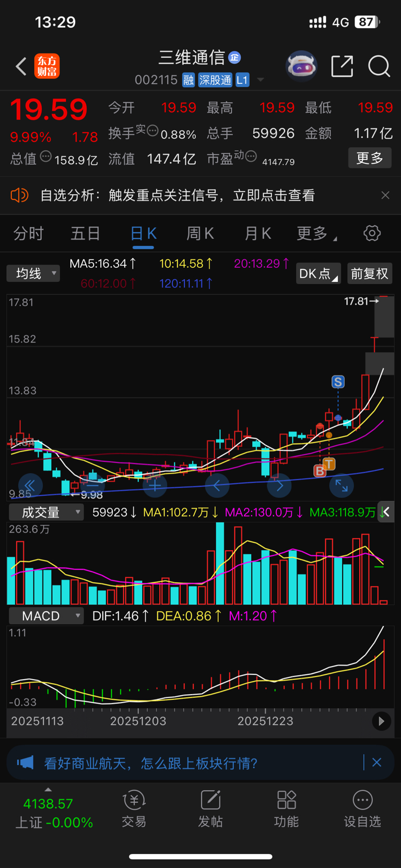
Task: Open the 前复权 adjustment selector
Action: (x=369, y=274)
